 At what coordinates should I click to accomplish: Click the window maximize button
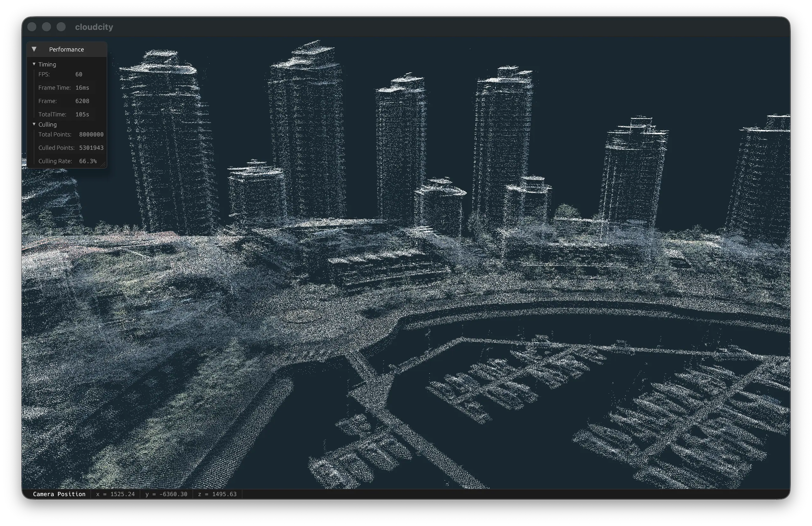[x=61, y=27]
